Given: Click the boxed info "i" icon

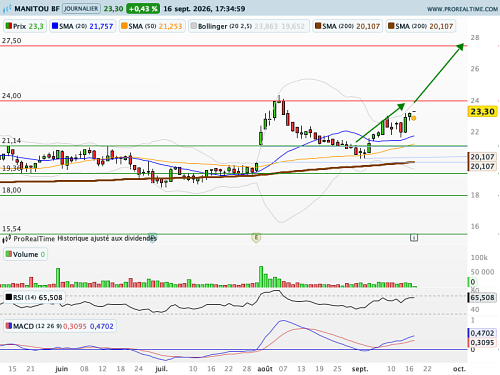Looking at the screenshot, I should pos(414,238).
